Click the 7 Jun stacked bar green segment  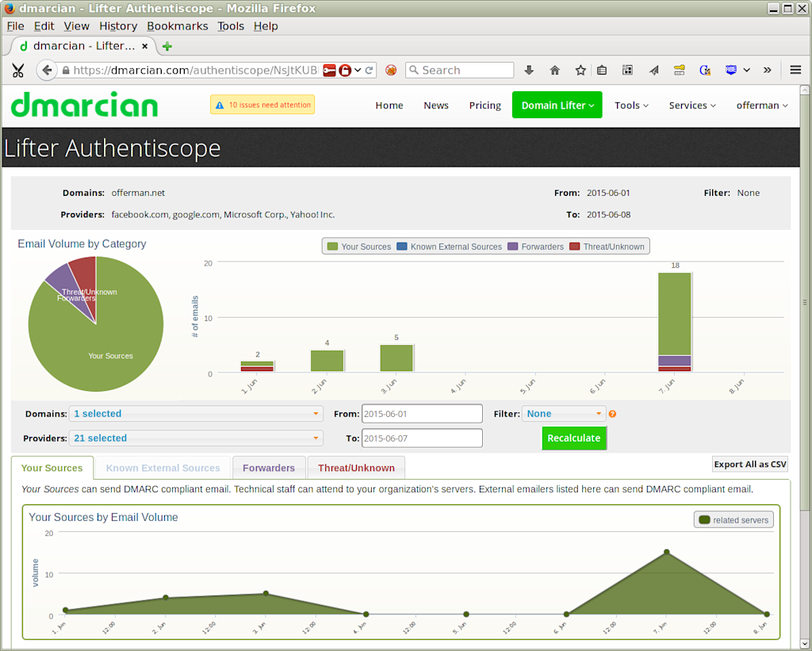pyautogui.click(x=675, y=314)
